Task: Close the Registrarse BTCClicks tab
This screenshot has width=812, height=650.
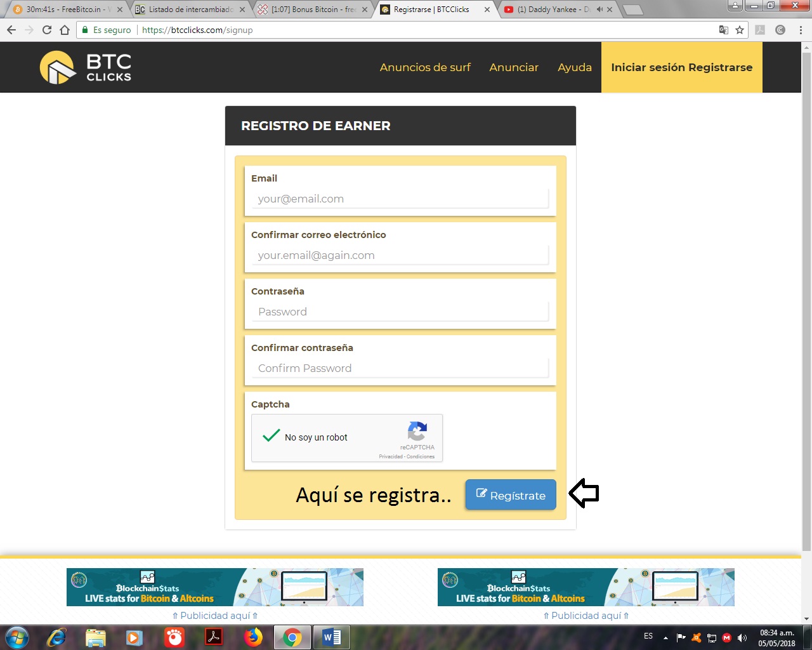Action: 487,10
